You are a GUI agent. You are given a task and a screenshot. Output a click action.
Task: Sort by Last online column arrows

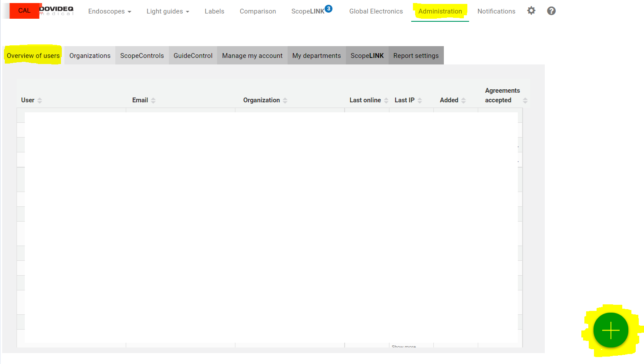(386, 101)
